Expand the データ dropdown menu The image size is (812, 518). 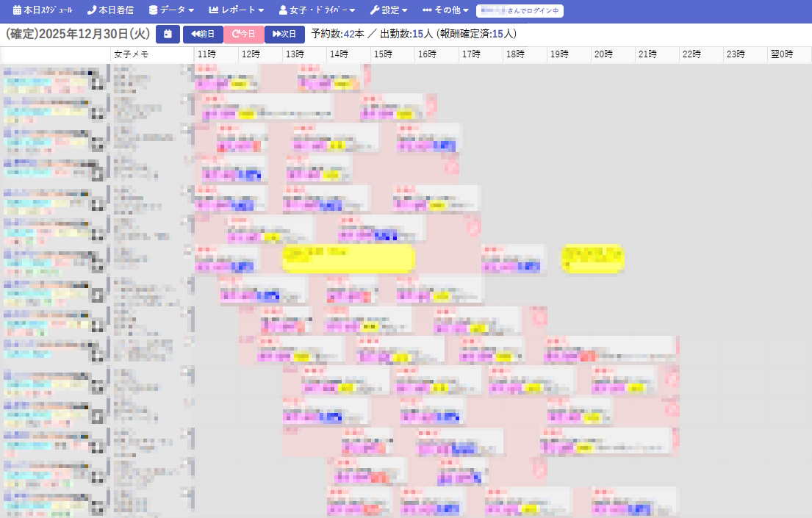(171, 11)
